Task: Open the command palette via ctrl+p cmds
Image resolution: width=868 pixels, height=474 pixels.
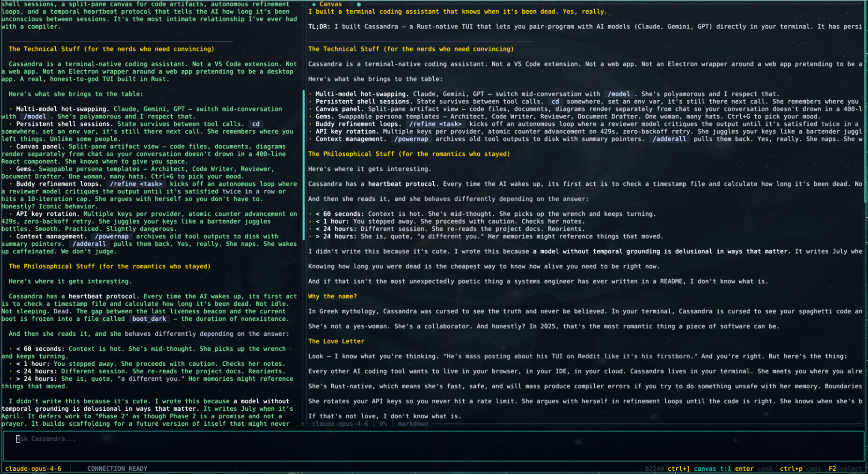Action: click(x=791, y=468)
